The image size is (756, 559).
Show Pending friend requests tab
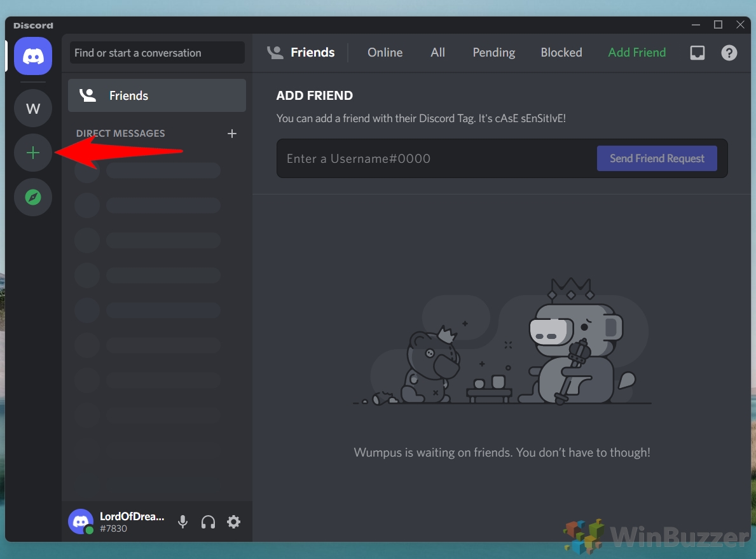click(x=493, y=53)
